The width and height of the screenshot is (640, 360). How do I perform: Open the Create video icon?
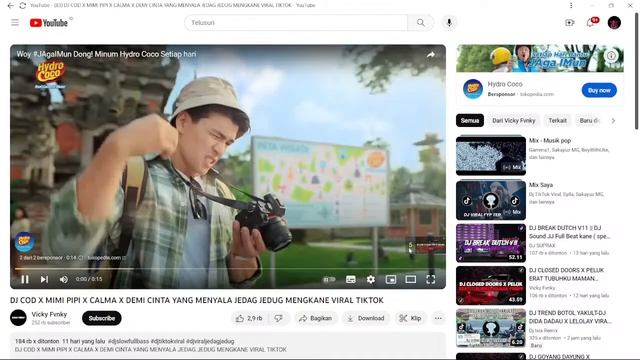coord(569,22)
